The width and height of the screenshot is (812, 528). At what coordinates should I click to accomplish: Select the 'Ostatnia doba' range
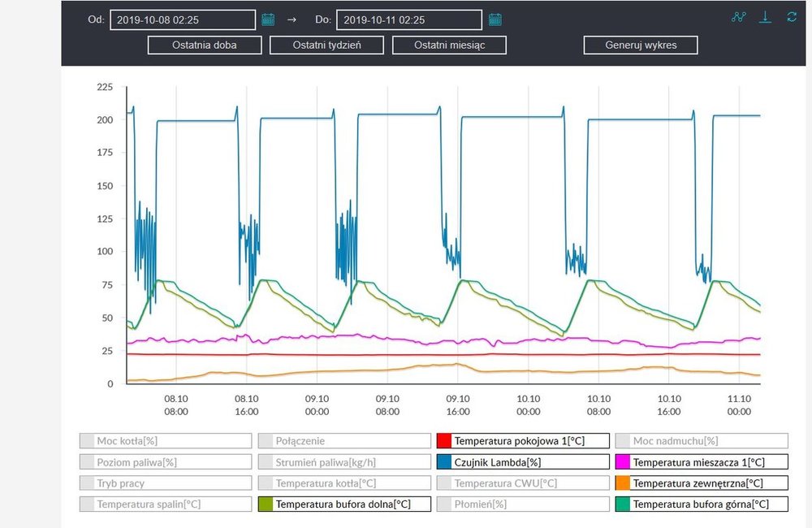coord(205,45)
